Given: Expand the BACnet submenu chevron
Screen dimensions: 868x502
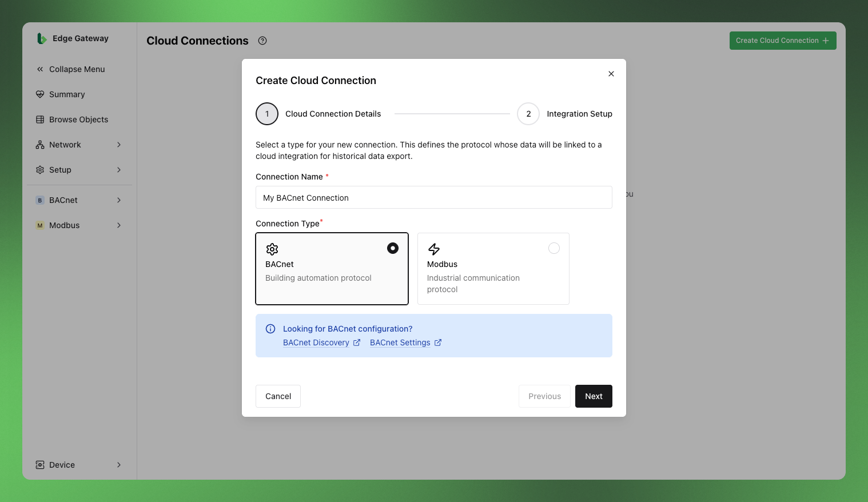Looking at the screenshot, I should (x=119, y=200).
